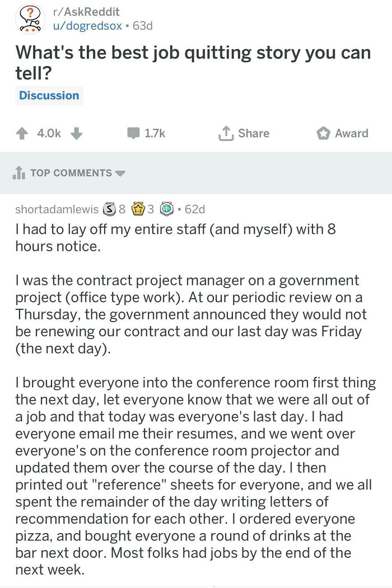Click the sort bar-chart icon beside Top Comments
Screen dimensions: 392x588
(x=18, y=173)
